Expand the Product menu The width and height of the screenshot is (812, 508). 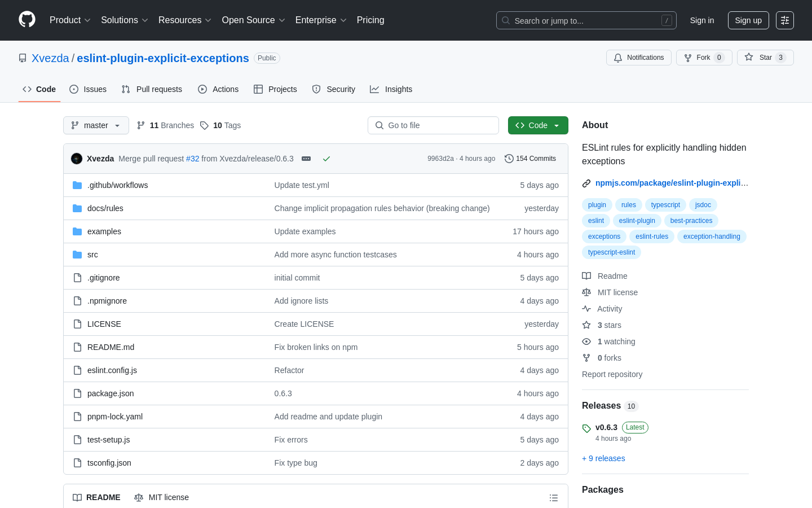70,20
